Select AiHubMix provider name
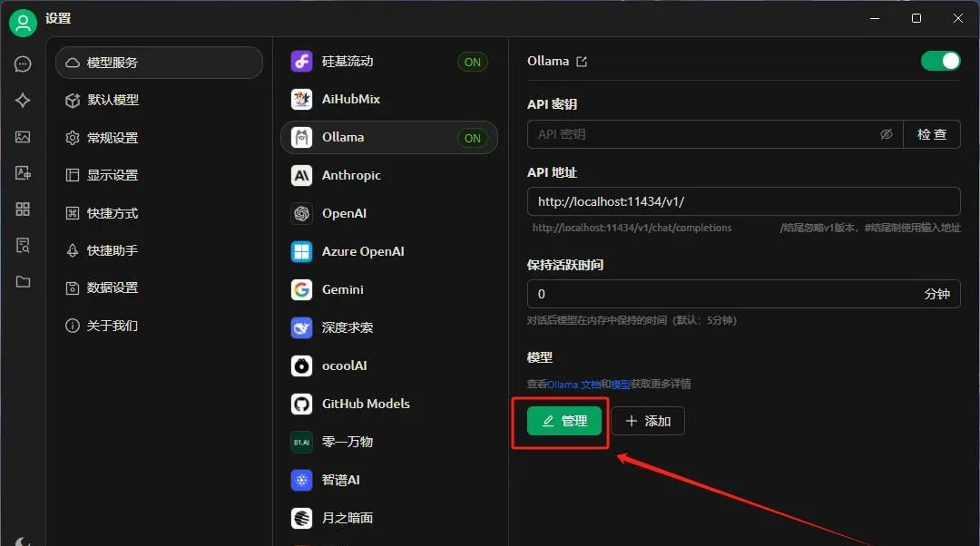This screenshot has width=980, height=546. 350,99
